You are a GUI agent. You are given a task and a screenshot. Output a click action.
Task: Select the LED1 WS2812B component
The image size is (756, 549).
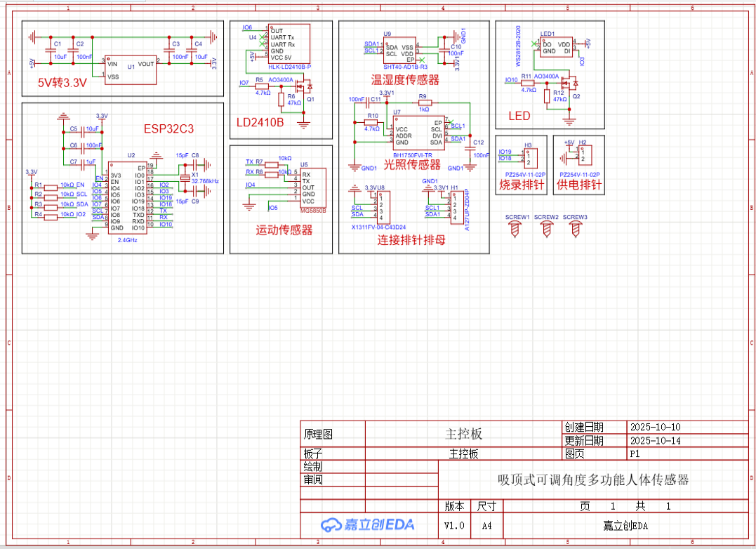555,47
